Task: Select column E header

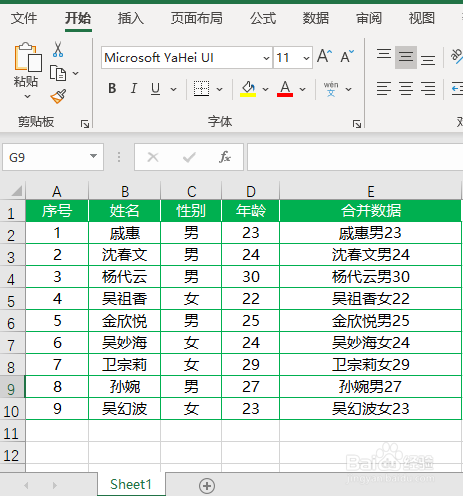Action: click(371, 191)
